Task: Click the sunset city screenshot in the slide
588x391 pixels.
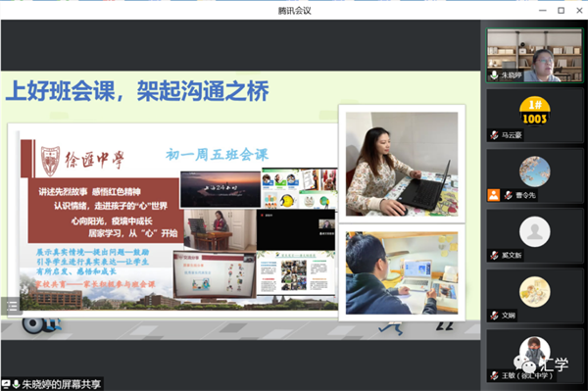Action: coord(220,189)
